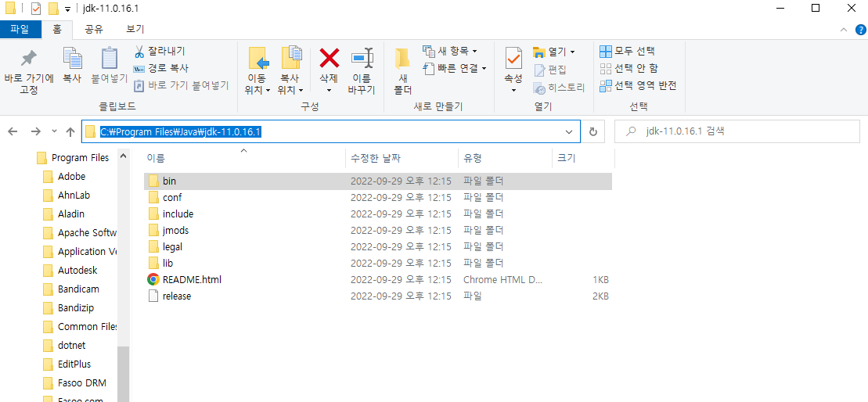
Task: Select Fasoo DRM in navigation tree
Action: tap(74, 382)
